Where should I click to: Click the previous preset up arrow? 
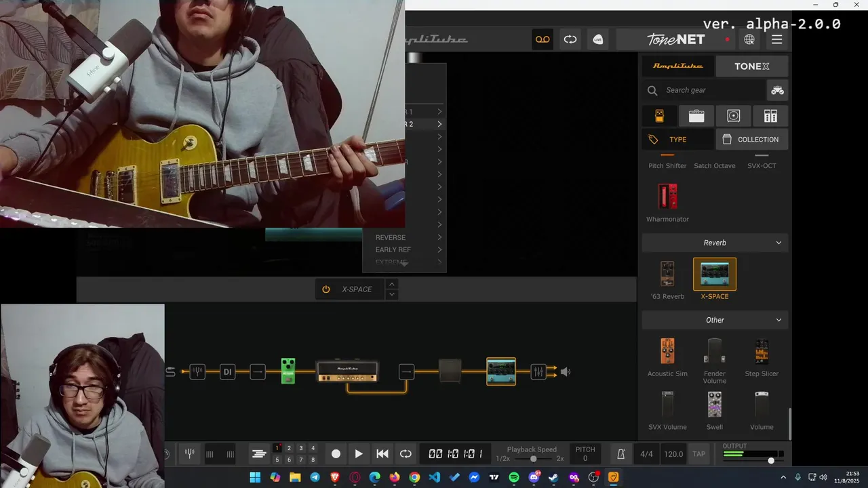392,284
